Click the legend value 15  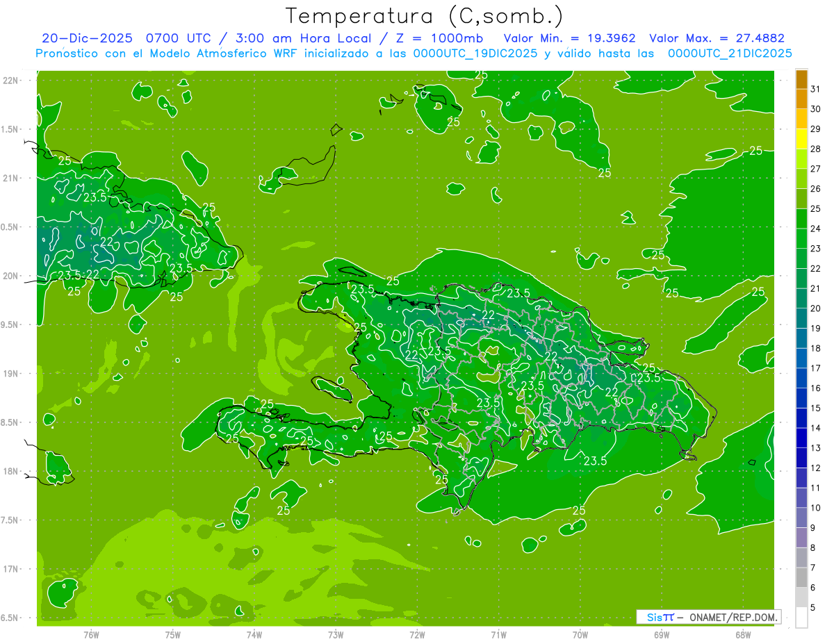[x=815, y=408]
